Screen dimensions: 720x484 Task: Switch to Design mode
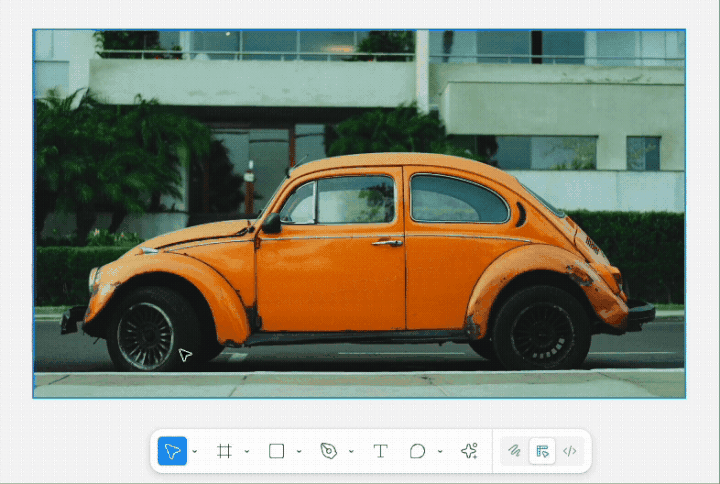[x=542, y=451]
